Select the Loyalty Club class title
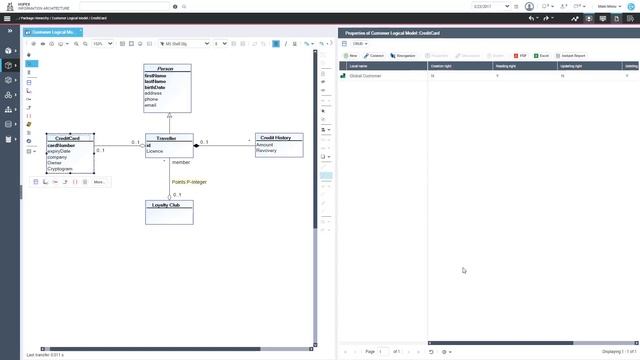Screen dimensions: 640x360 (x=166, y=205)
